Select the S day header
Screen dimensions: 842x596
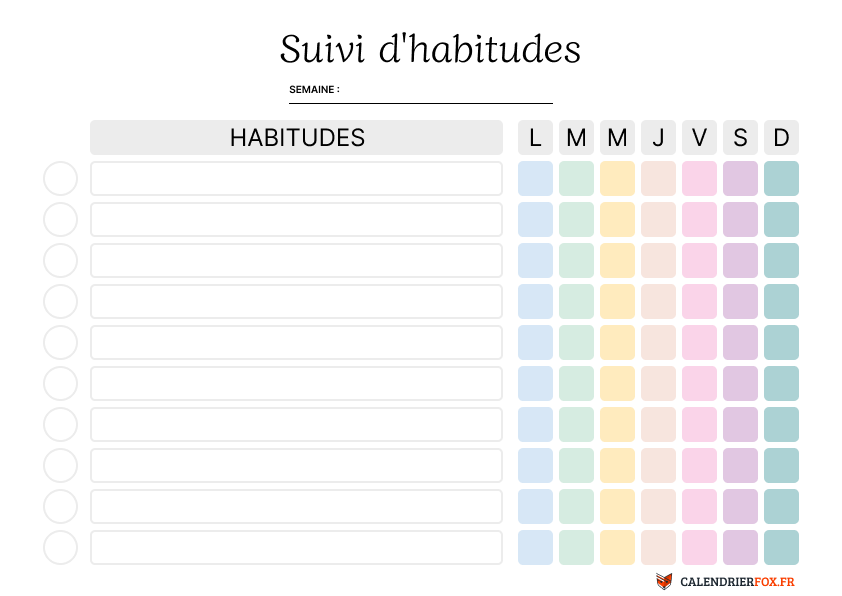coord(740,138)
